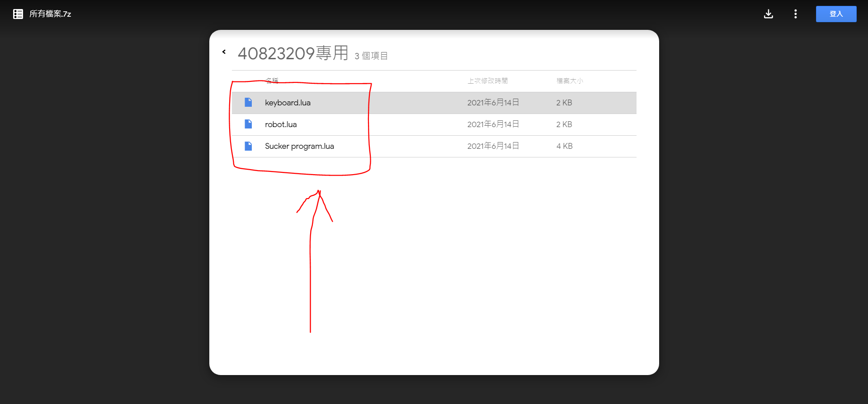Go back using the left chevron arrow
The width and height of the screenshot is (868, 404).
tap(224, 52)
